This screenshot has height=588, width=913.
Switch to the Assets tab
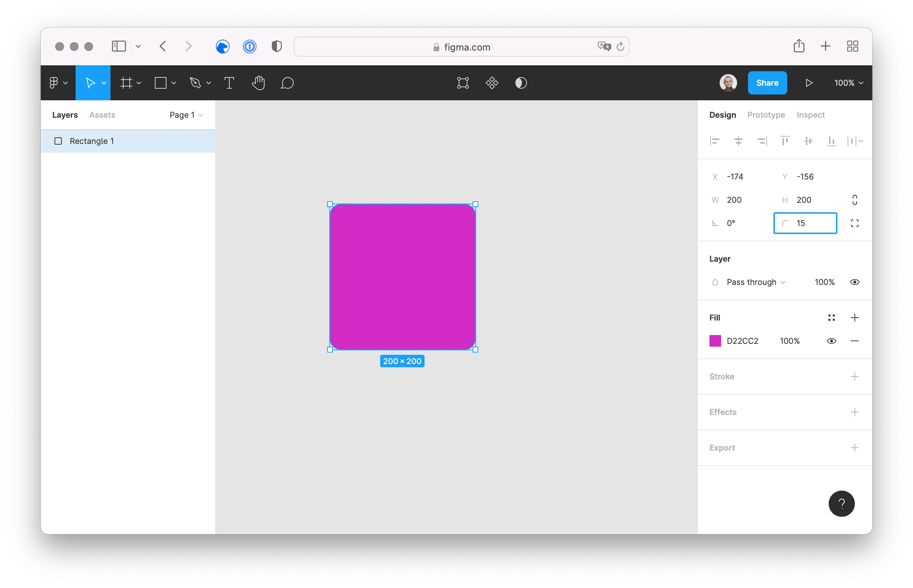[x=102, y=114]
